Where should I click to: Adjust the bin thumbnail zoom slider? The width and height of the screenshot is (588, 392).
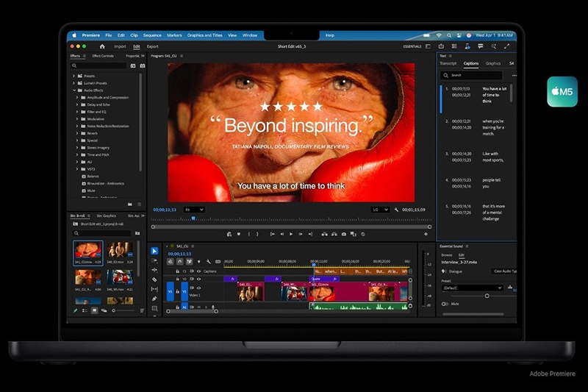click(114, 310)
